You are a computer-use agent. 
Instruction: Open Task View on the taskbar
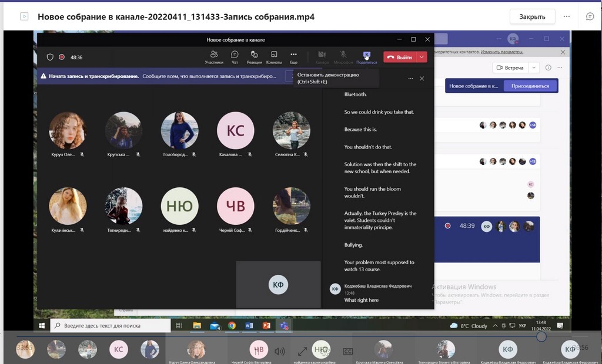point(179,325)
